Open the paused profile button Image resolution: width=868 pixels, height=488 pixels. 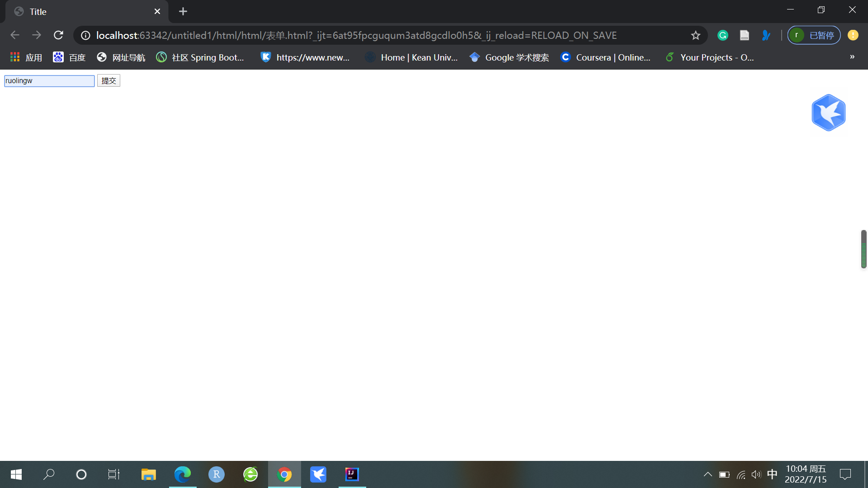[814, 35]
